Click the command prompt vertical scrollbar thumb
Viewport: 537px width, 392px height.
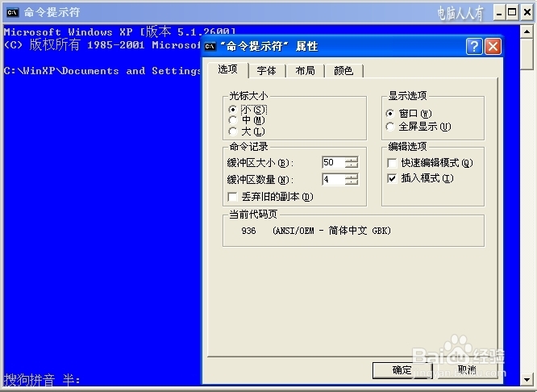[527, 54]
